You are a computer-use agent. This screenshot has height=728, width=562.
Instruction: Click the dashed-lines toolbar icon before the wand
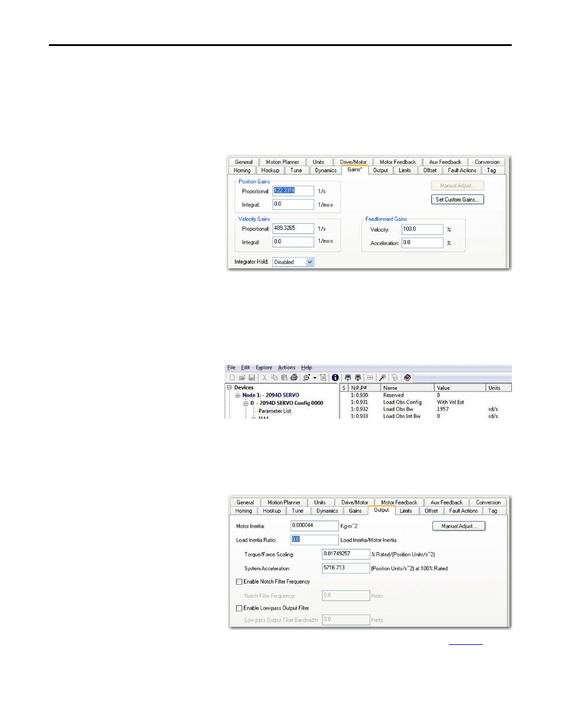pyautogui.click(x=370, y=377)
